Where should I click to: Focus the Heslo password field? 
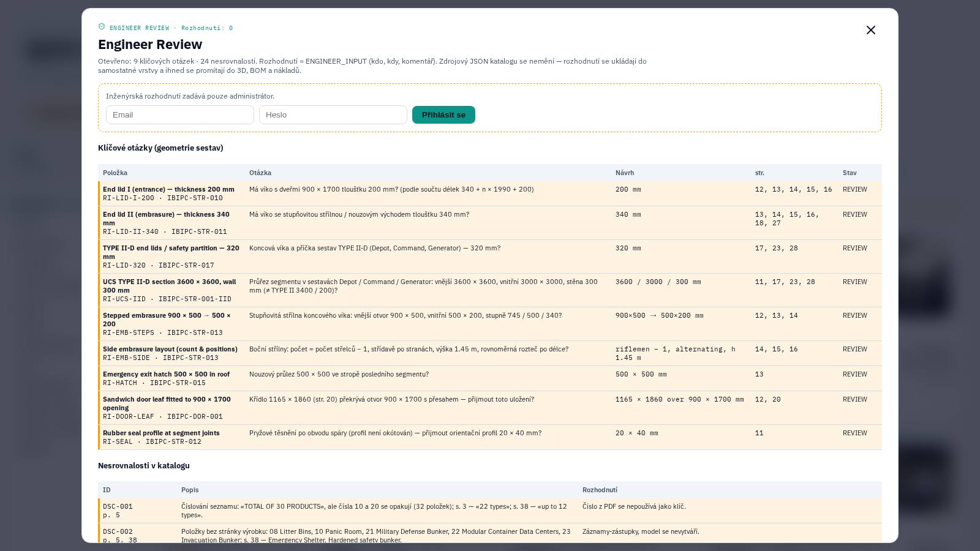(x=333, y=114)
